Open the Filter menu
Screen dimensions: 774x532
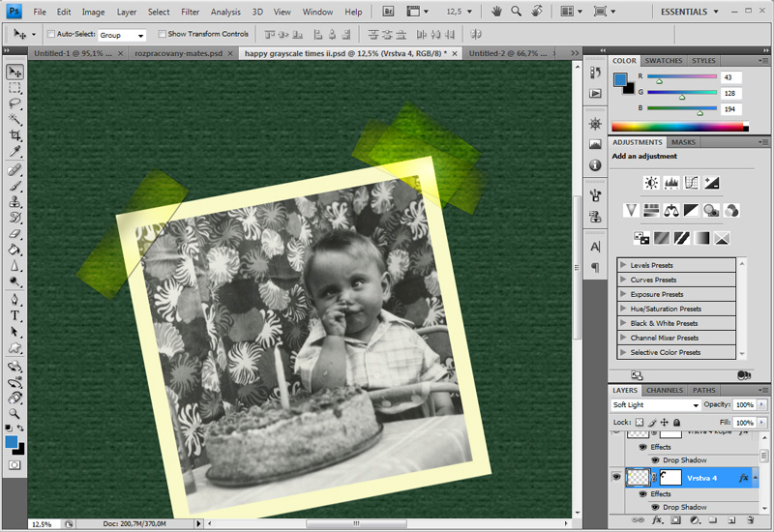[191, 12]
